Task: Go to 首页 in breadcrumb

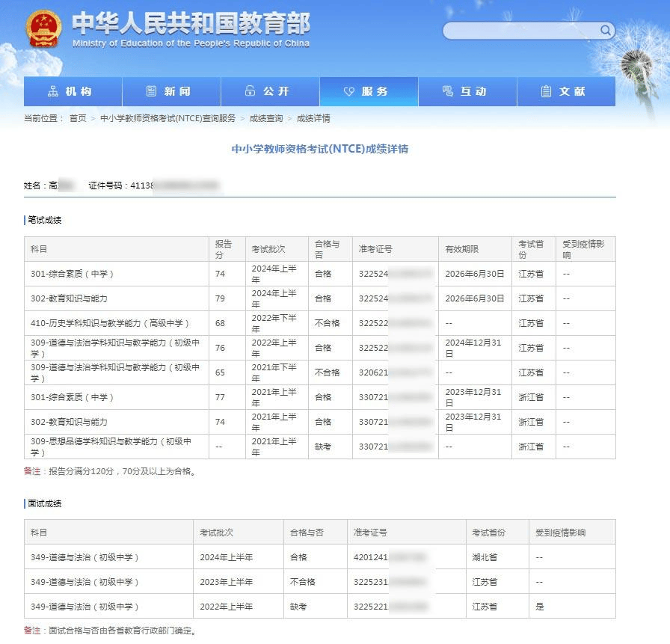Action: pyautogui.click(x=78, y=118)
